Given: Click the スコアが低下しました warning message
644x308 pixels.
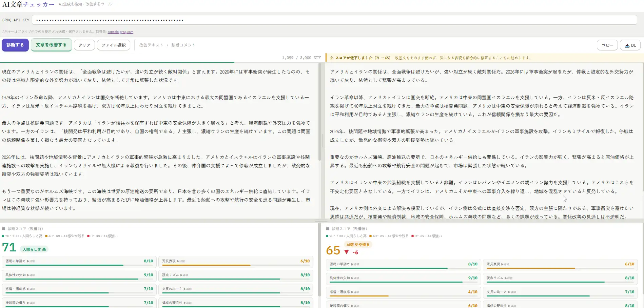Looking at the screenshot, I should coord(363,58).
